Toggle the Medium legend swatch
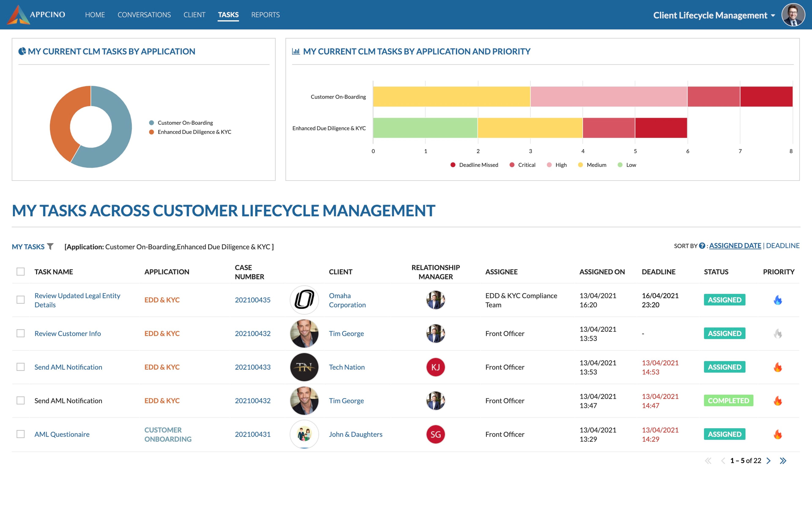 coord(580,165)
